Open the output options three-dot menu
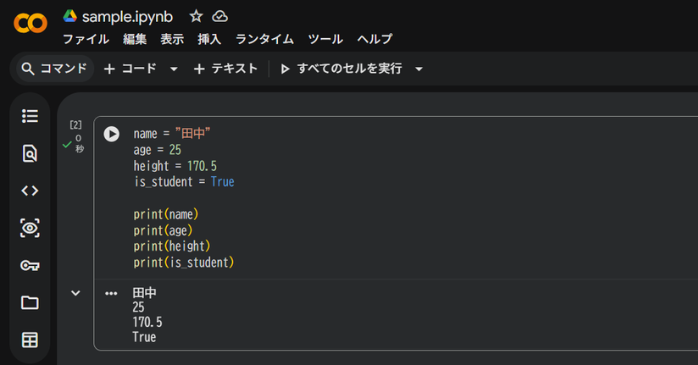 [111, 293]
